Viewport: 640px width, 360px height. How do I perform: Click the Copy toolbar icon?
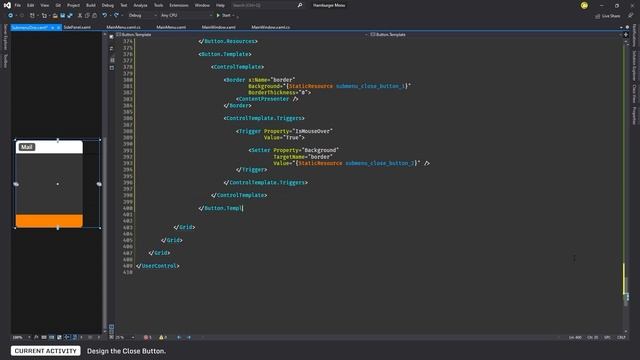pyautogui.click(x=87, y=16)
